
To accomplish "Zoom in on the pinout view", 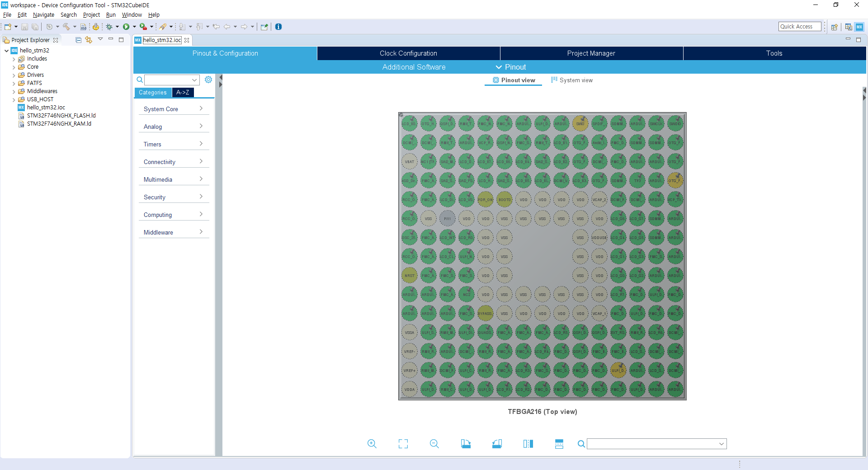I will click(x=372, y=444).
